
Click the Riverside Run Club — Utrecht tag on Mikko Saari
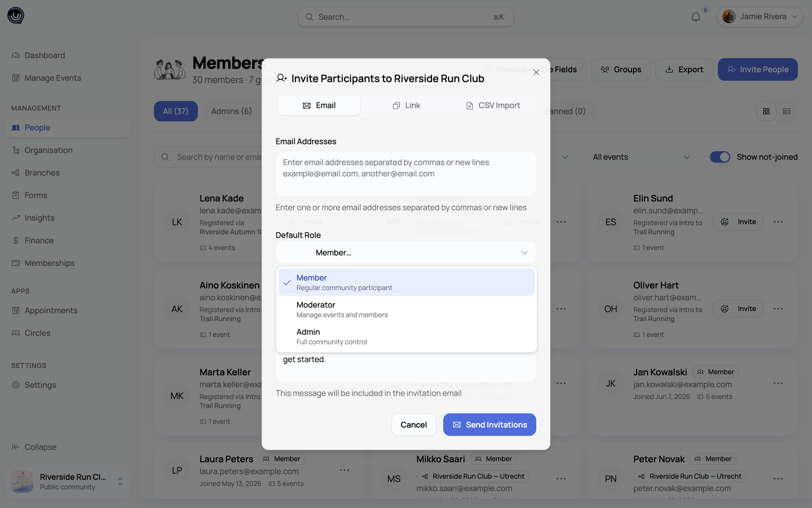[x=473, y=476]
